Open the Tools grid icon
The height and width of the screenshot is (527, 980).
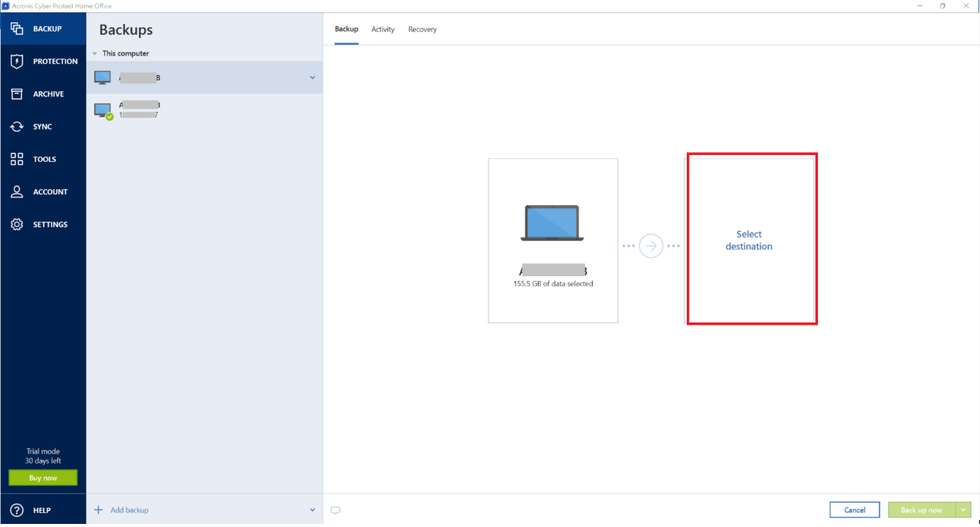point(17,159)
